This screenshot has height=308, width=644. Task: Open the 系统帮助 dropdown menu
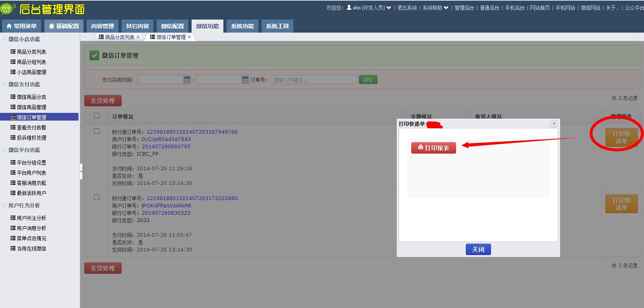[446, 8]
